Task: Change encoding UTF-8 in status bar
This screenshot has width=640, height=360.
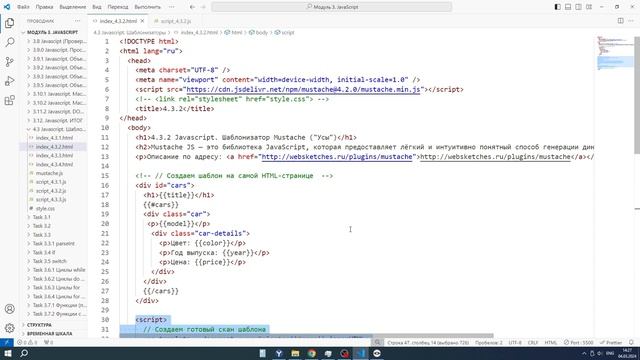Action: 515,342
